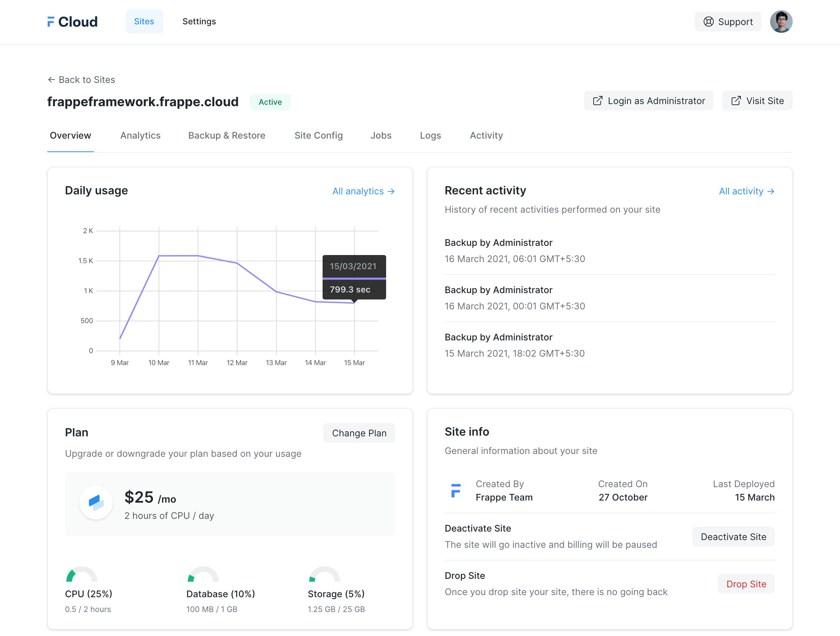Click the $25 /mo plan price
Viewport: 840px width, 636px height.
pos(150,497)
